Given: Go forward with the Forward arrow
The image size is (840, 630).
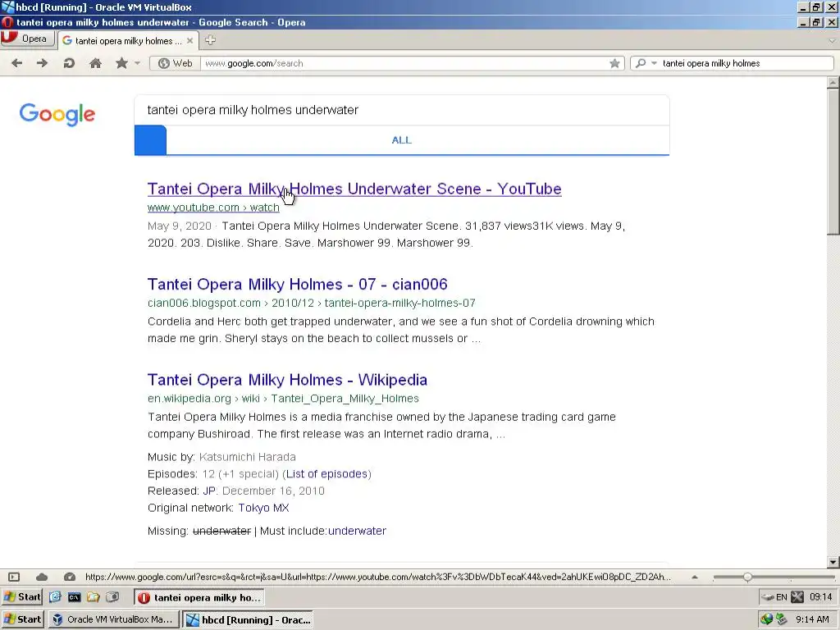Looking at the screenshot, I should (43, 63).
